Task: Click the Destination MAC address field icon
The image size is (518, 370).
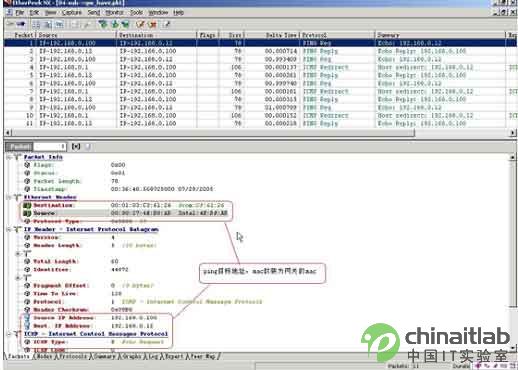Action: pyautogui.click(x=27, y=205)
